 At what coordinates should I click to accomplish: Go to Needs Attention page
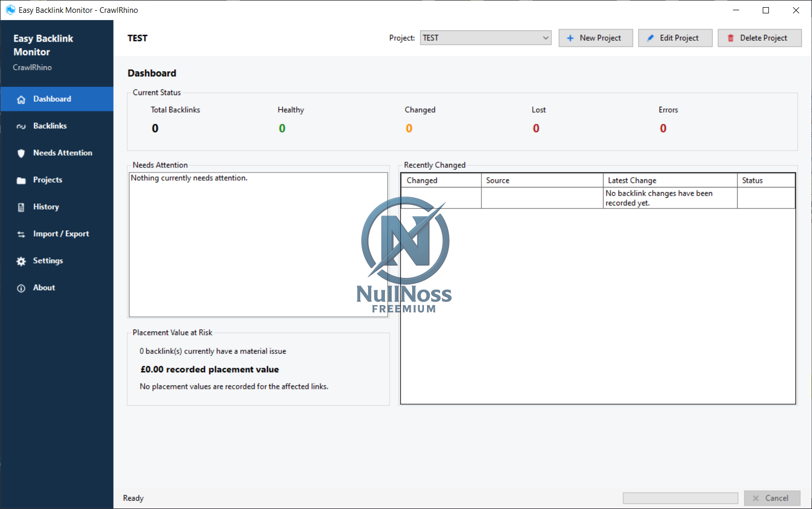[x=57, y=153]
